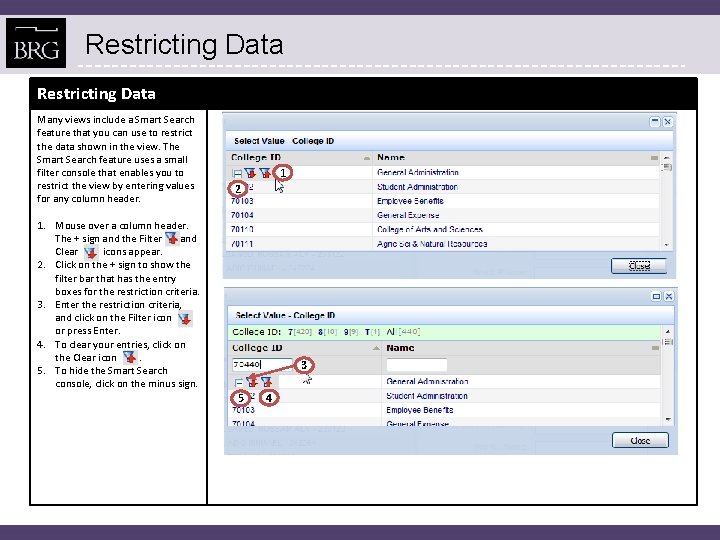Click scrollbar down arrow in the upper dialog
This screenshot has height=540, width=720.
[667, 245]
